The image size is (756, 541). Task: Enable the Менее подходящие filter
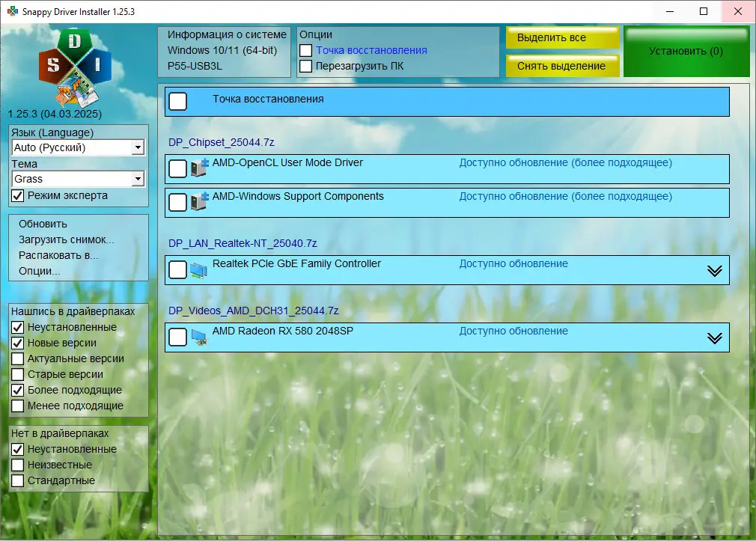(x=18, y=406)
